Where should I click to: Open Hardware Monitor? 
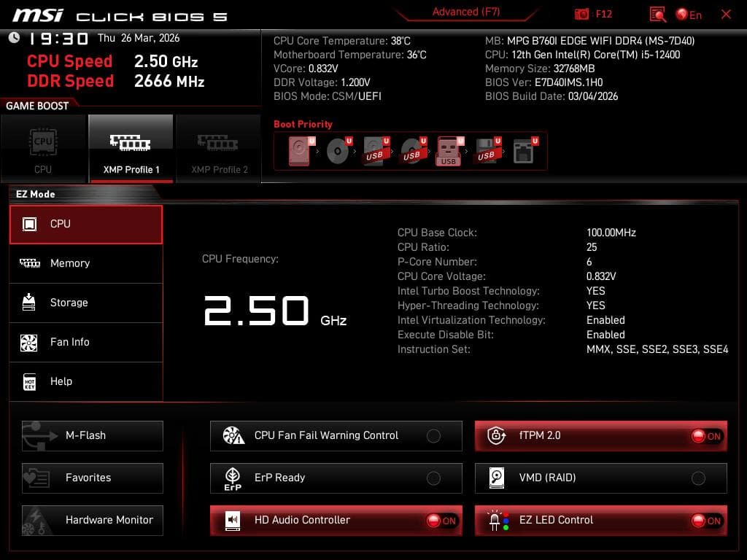93,521
